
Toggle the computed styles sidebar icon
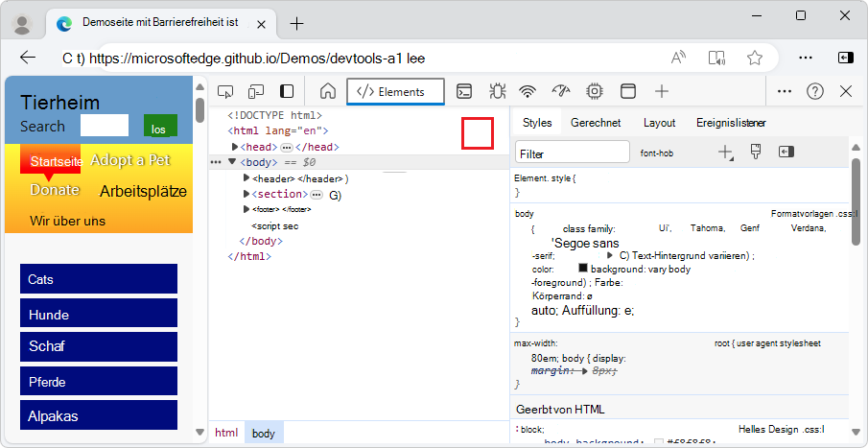[786, 152]
